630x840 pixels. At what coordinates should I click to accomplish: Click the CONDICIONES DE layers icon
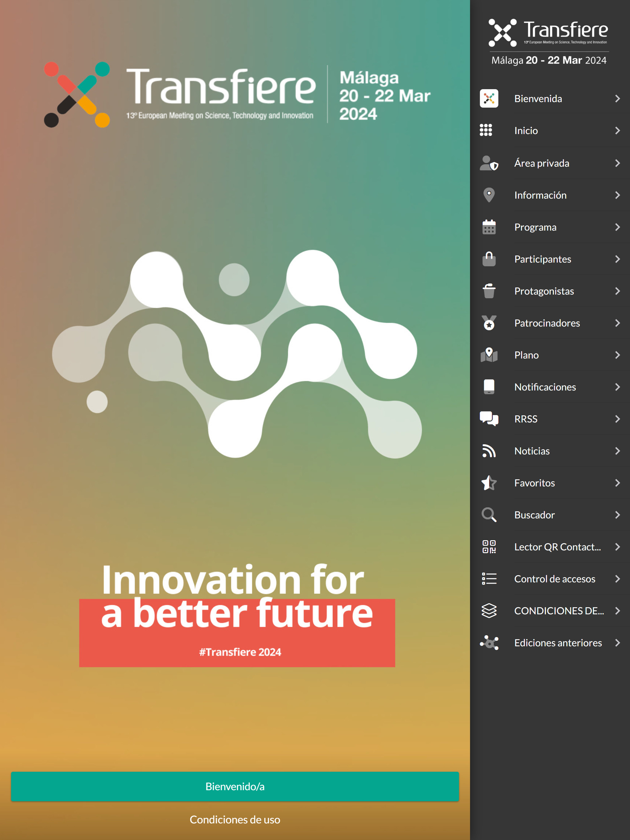click(x=488, y=611)
